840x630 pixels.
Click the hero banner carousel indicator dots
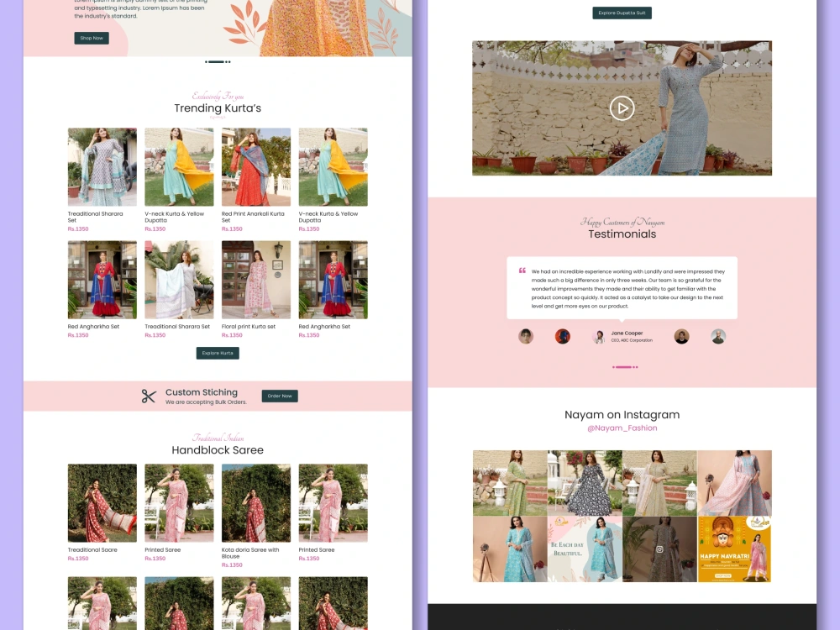[218, 61]
